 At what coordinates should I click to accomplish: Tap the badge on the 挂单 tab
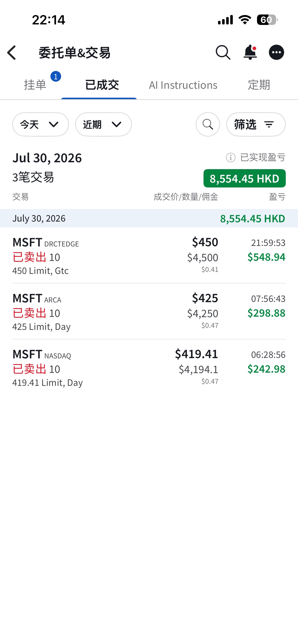click(56, 77)
